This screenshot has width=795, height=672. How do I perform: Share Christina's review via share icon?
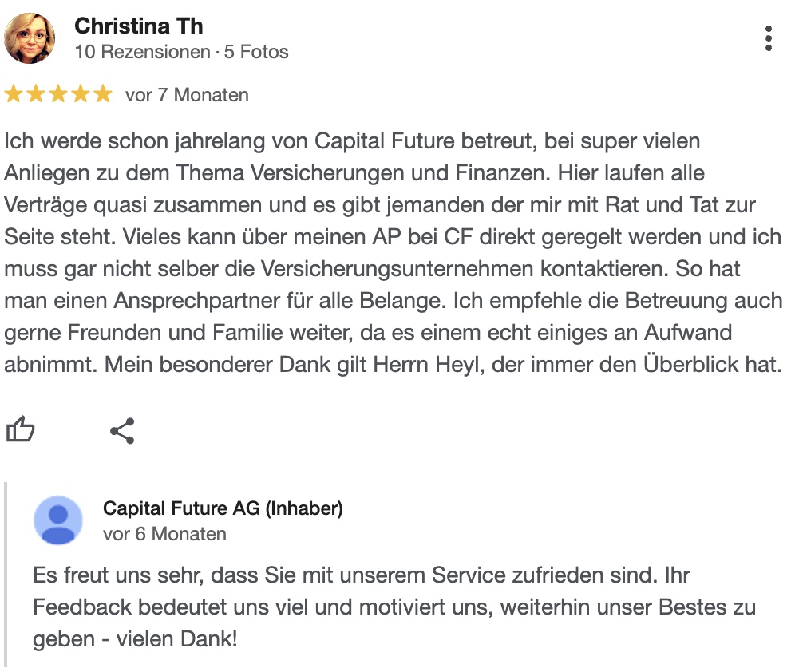(123, 431)
